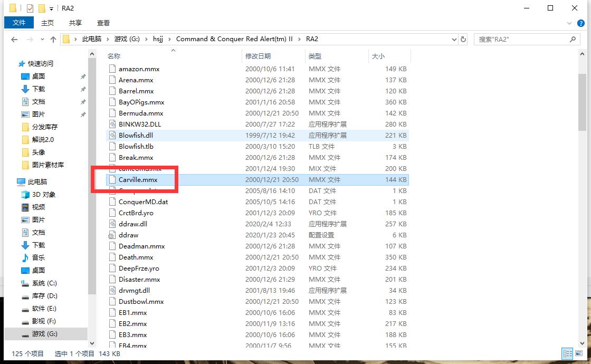Viewport: 591px width, 364px height.
Task: Open the 文件 menu
Action: (x=19, y=23)
